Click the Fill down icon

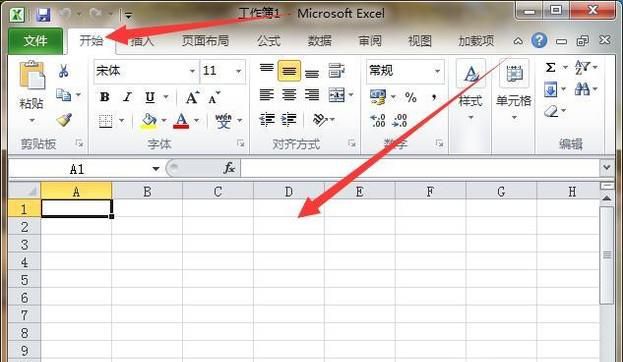[x=550, y=89]
